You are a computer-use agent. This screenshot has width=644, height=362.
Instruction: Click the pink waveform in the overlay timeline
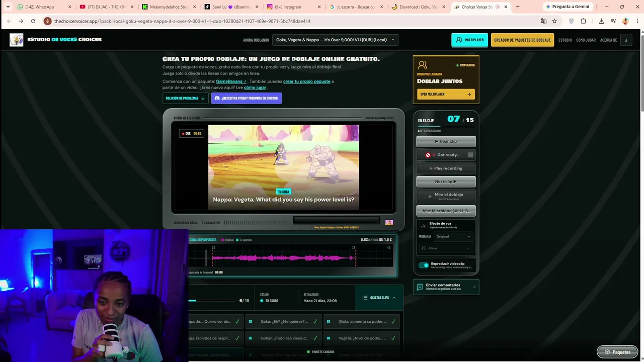(x=283, y=258)
